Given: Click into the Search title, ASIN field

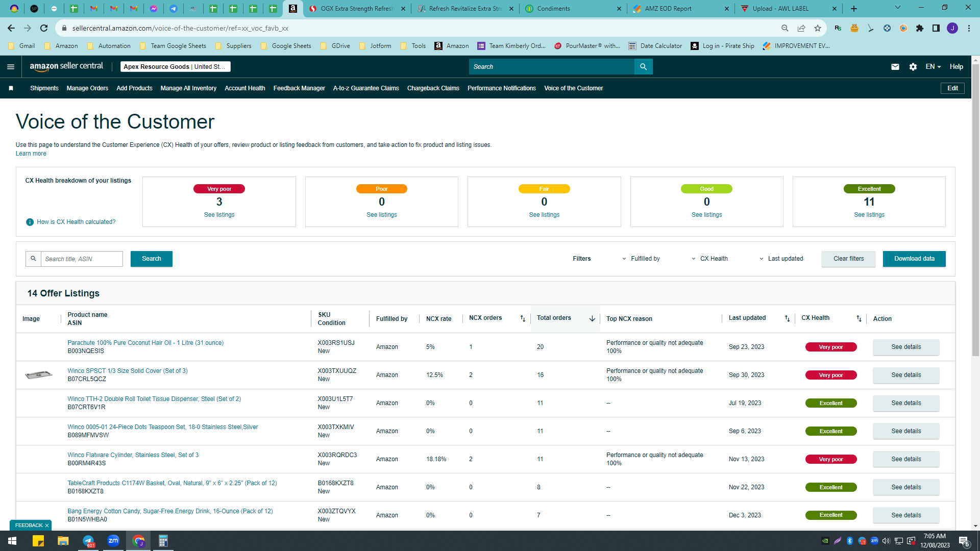Looking at the screenshot, I should [x=82, y=259].
